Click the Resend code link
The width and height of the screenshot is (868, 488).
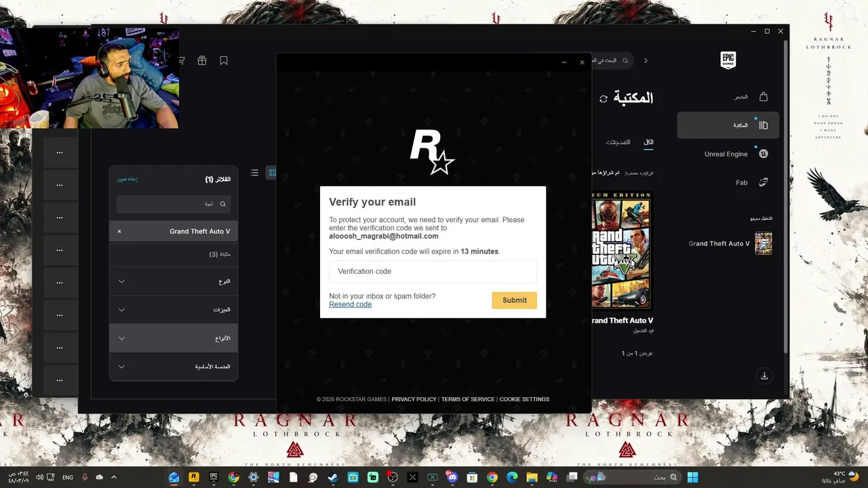point(351,304)
